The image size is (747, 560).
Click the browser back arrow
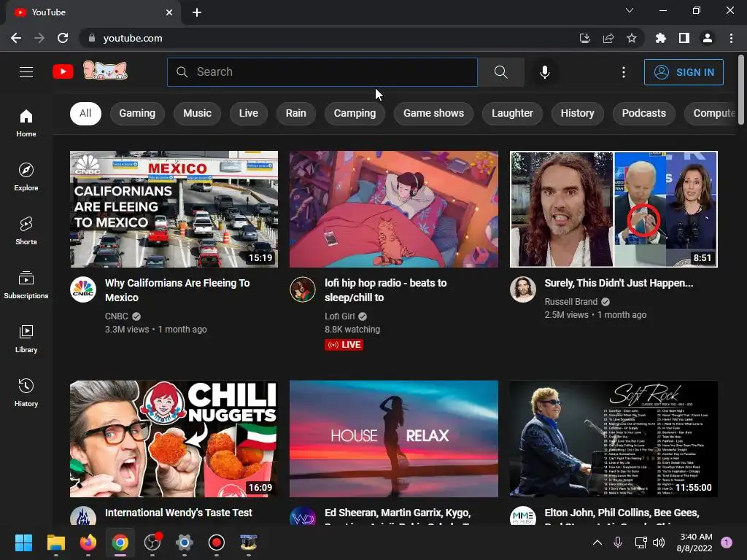pyautogui.click(x=16, y=38)
